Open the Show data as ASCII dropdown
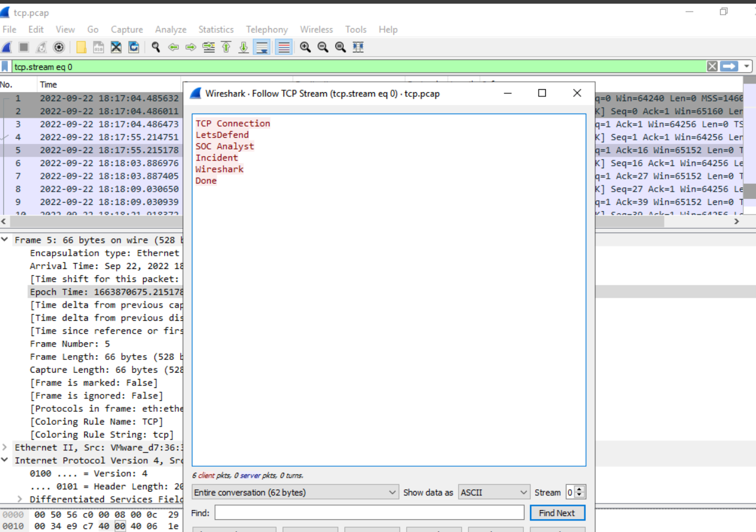 (494, 492)
